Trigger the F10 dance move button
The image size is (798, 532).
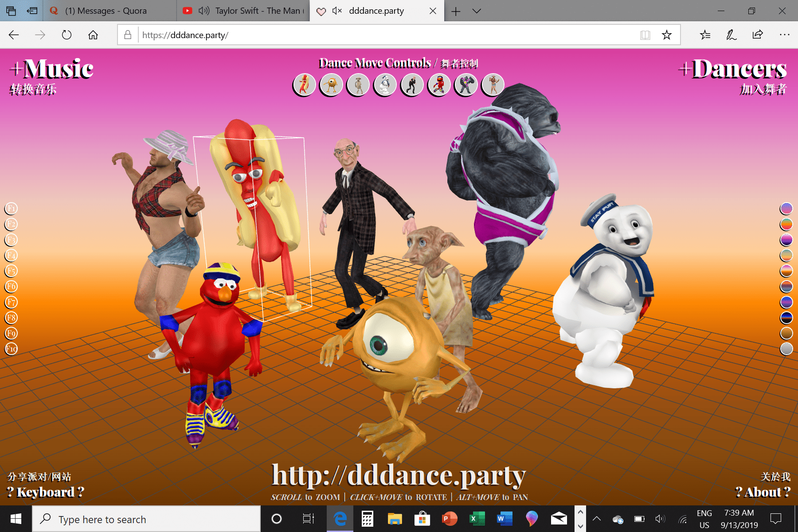pyautogui.click(x=11, y=349)
